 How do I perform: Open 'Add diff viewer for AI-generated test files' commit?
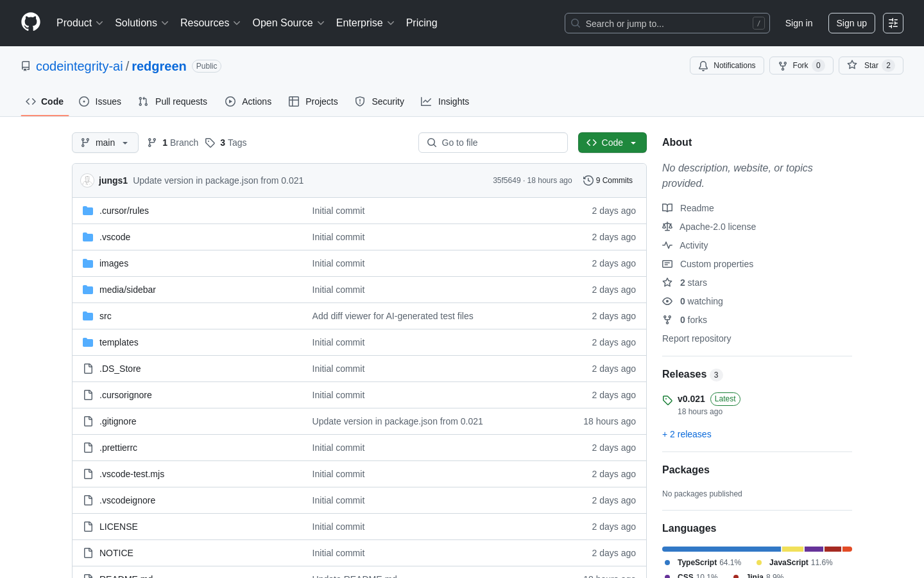(393, 316)
